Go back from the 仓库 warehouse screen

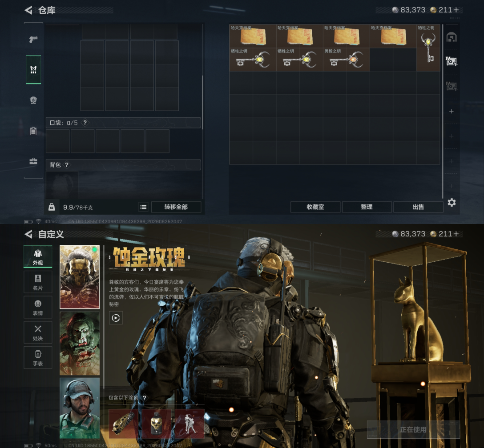(28, 10)
